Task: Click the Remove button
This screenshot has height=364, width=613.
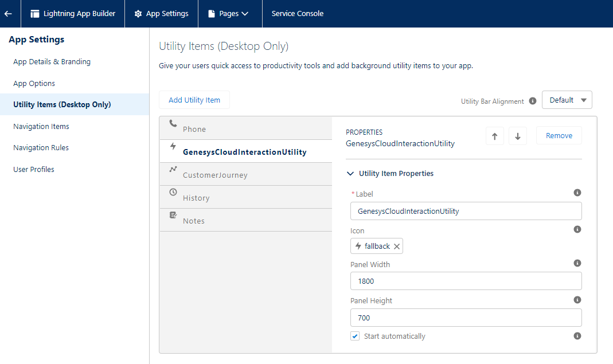Action: (x=559, y=136)
